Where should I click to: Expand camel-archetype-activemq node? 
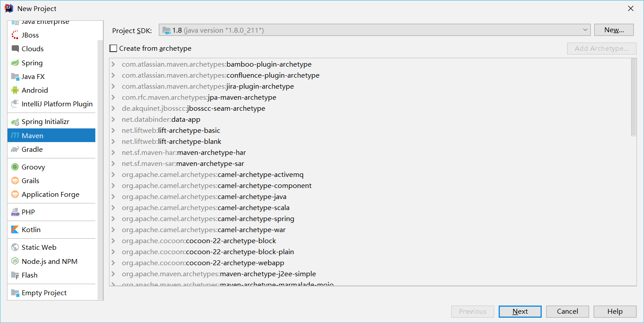click(x=113, y=175)
